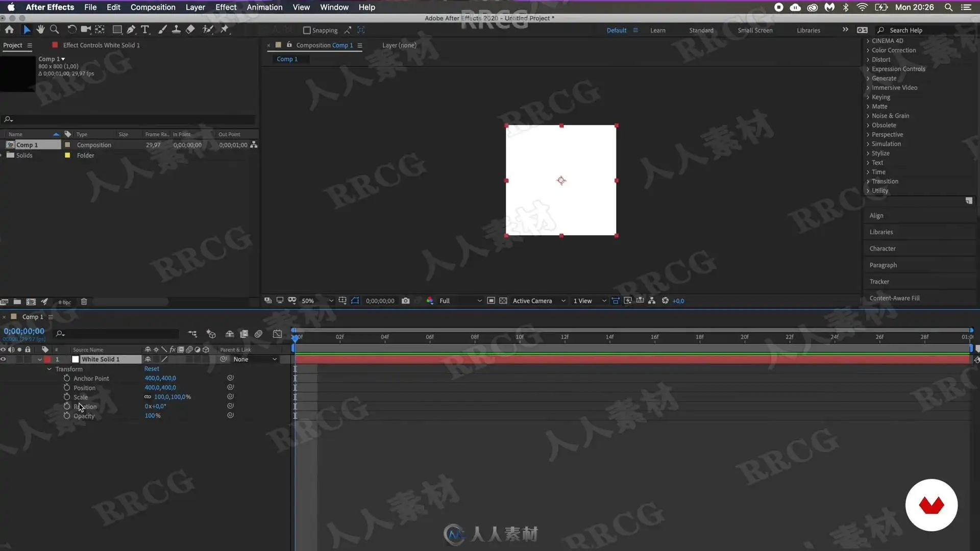980x551 pixels.
Task: Select the Roto Brush tool
Action: point(208,30)
